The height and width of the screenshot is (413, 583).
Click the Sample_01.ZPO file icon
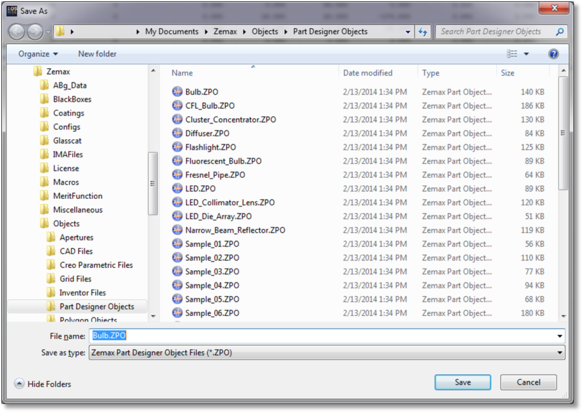(x=177, y=243)
